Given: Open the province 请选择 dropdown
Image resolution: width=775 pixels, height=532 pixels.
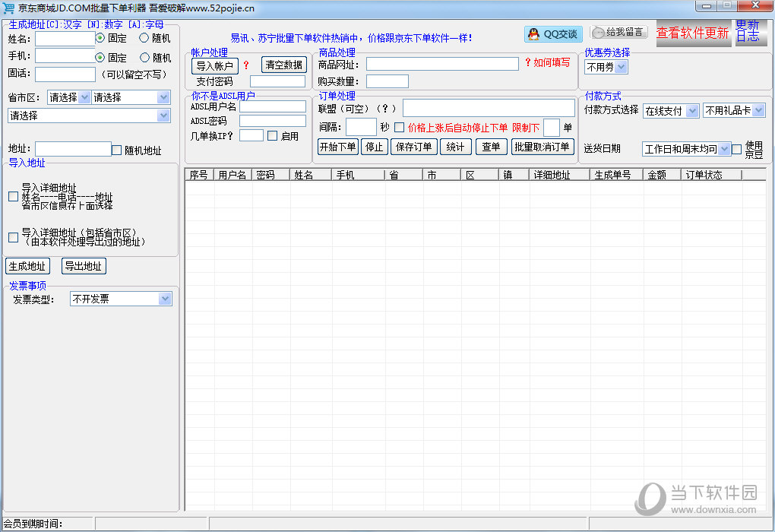Looking at the screenshot, I should coord(68,97).
